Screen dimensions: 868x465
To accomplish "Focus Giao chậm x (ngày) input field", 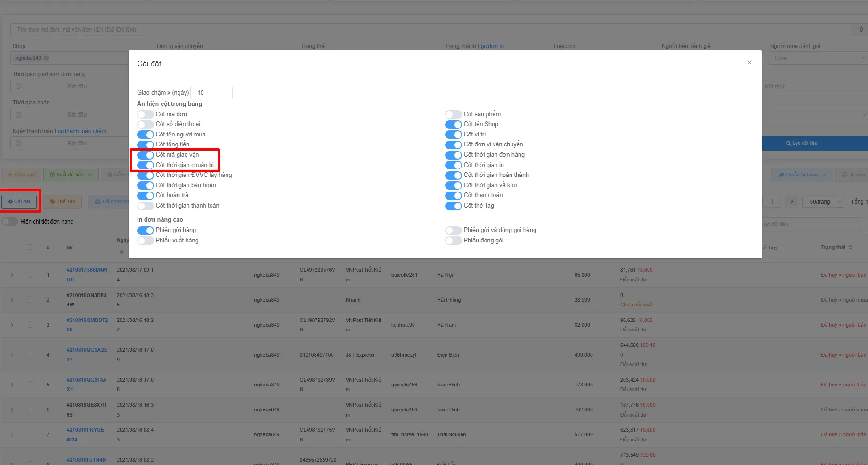I will pos(211,93).
